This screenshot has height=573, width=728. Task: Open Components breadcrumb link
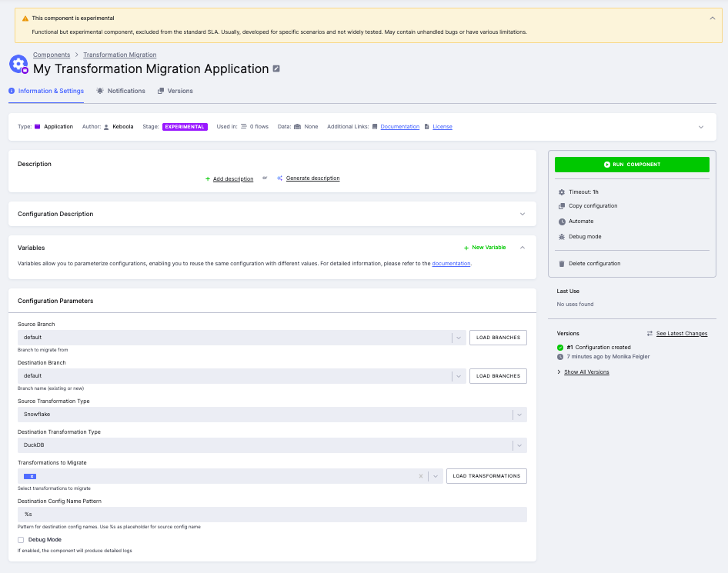(x=52, y=55)
